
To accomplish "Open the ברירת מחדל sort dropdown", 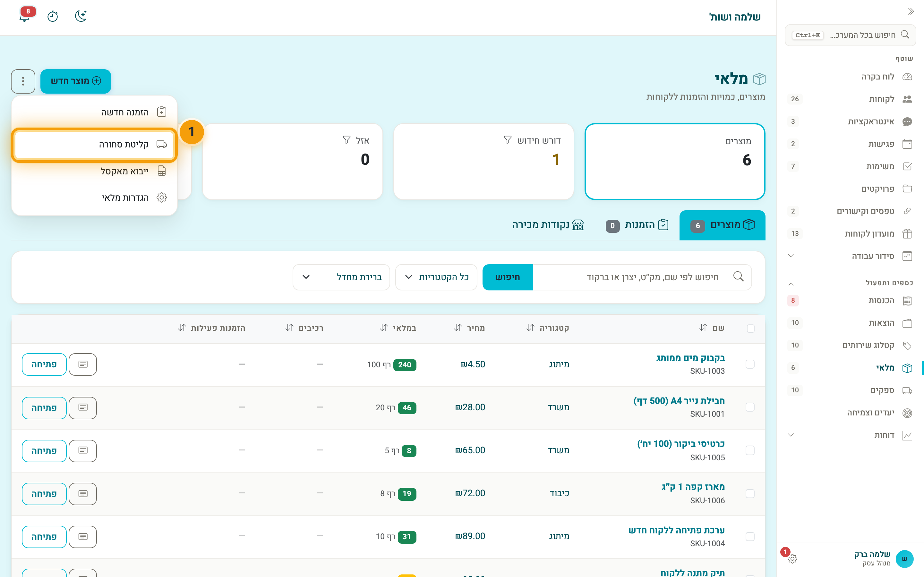I will point(341,277).
